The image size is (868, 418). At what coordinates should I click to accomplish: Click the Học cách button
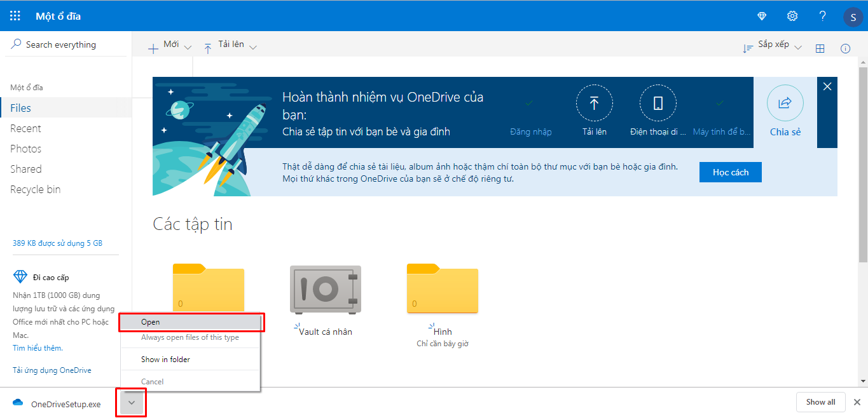click(x=730, y=172)
